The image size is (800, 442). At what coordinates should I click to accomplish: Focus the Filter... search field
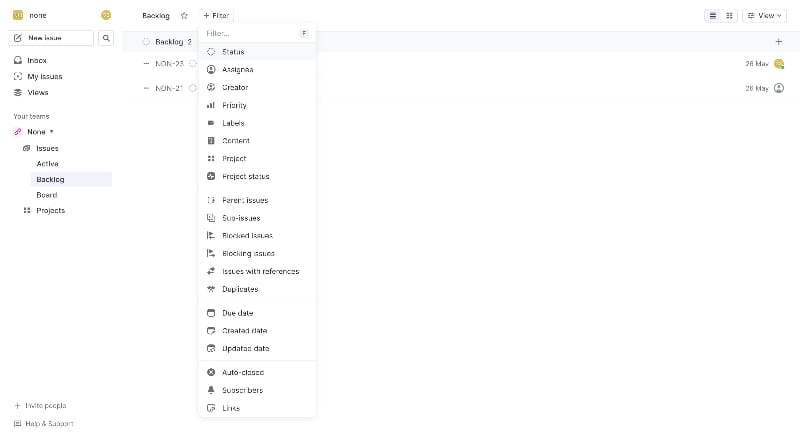tap(250, 33)
